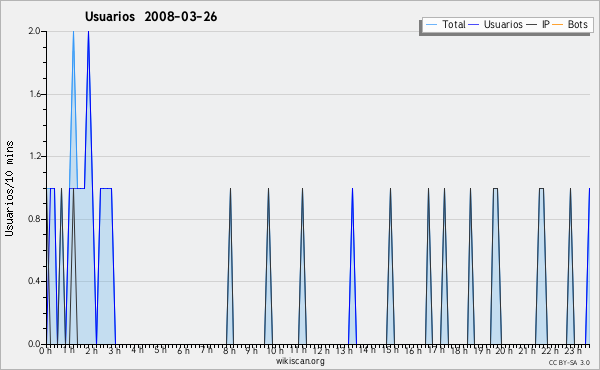Click the '3 h' x-axis label

coord(114,350)
